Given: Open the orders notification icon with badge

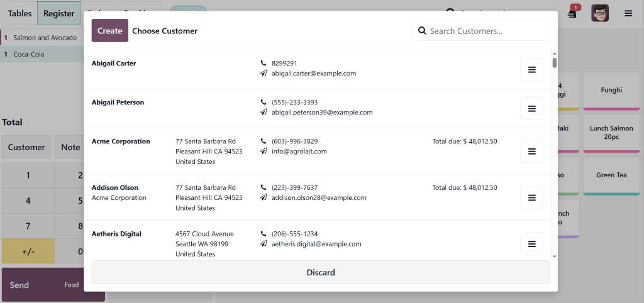Looking at the screenshot, I should [573, 13].
